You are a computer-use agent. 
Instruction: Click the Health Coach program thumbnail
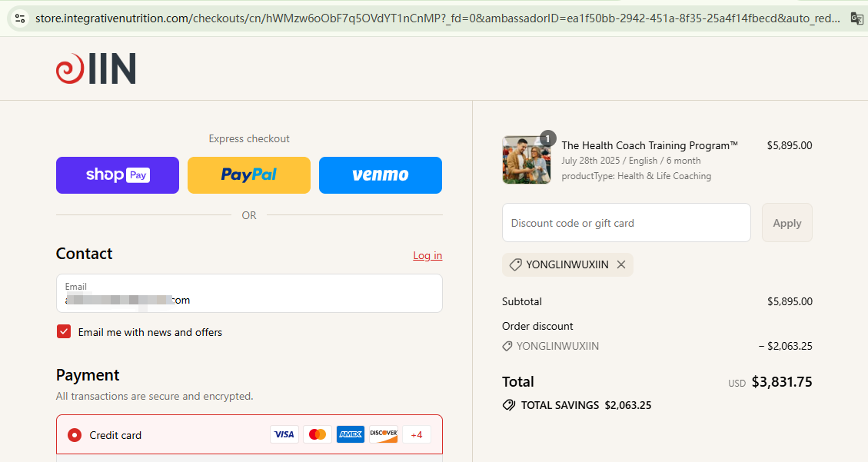(x=527, y=160)
